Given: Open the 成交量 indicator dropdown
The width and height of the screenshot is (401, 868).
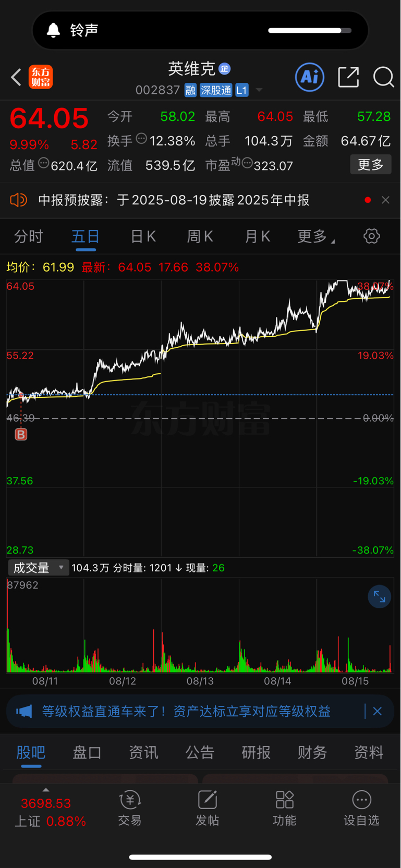Looking at the screenshot, I should (39, 568).
